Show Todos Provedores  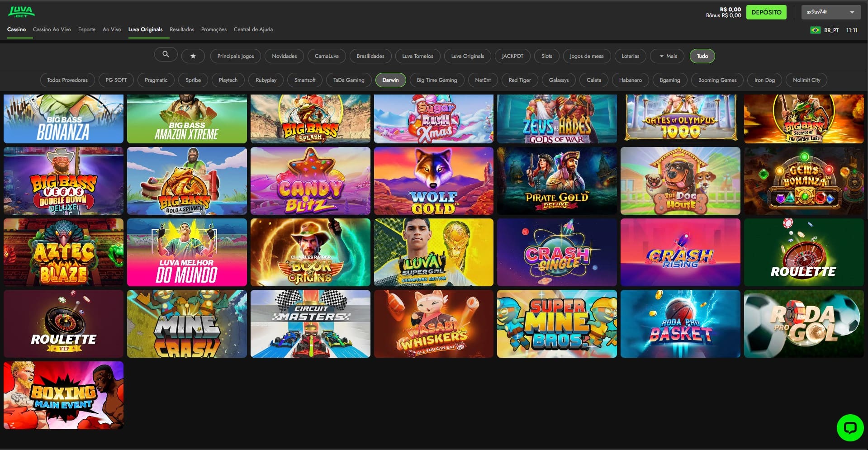67,80
